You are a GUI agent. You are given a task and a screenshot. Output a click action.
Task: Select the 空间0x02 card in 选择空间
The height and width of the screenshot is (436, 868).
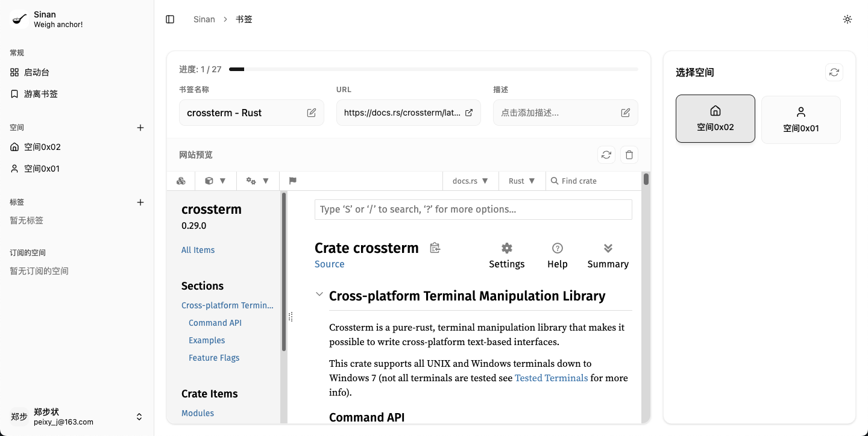click(715, 119)
